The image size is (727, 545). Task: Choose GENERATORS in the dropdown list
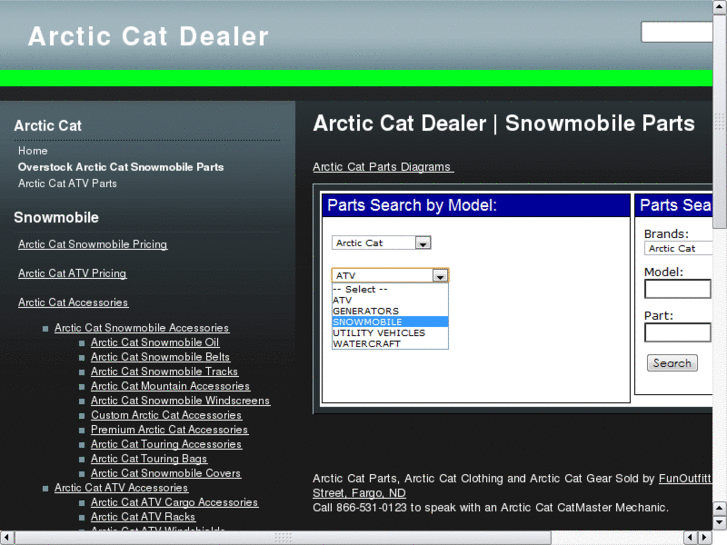point(390,311)
